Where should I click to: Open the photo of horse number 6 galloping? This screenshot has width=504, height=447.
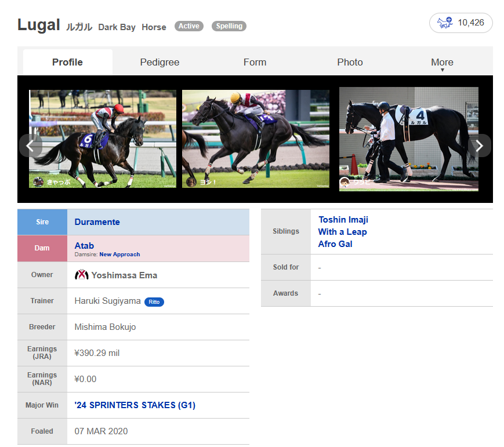[103, 139]
